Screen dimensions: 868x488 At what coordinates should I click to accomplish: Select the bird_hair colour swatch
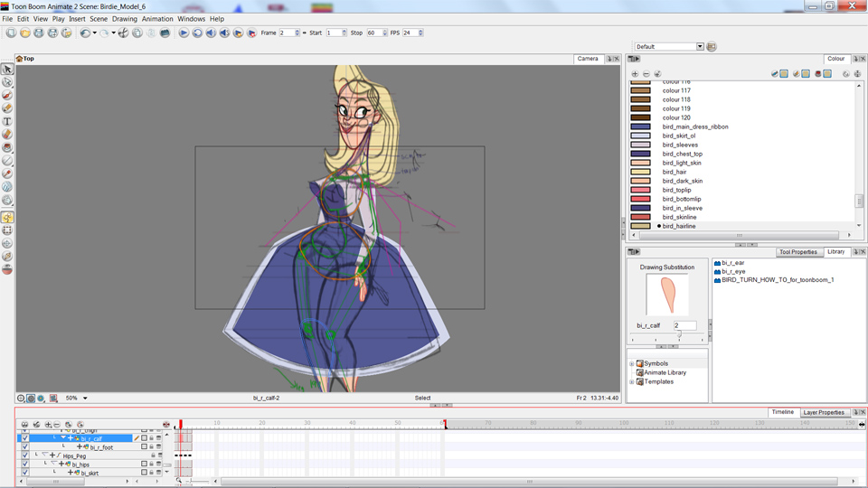click(x=640, y=172)
